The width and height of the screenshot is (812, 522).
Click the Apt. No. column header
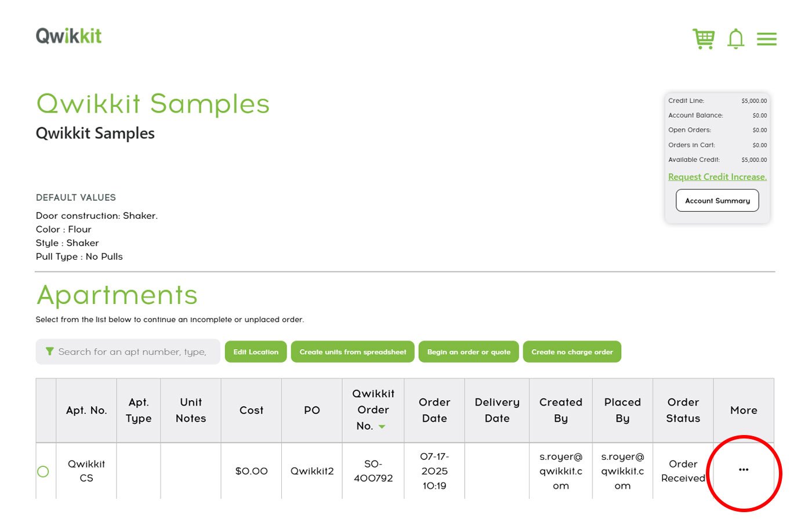pos(86,410)
